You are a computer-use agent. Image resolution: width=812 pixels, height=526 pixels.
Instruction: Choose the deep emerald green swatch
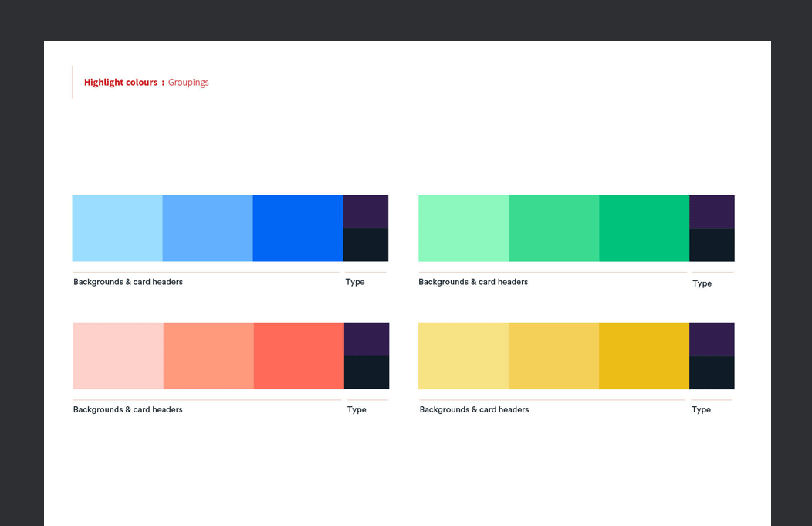644,228
